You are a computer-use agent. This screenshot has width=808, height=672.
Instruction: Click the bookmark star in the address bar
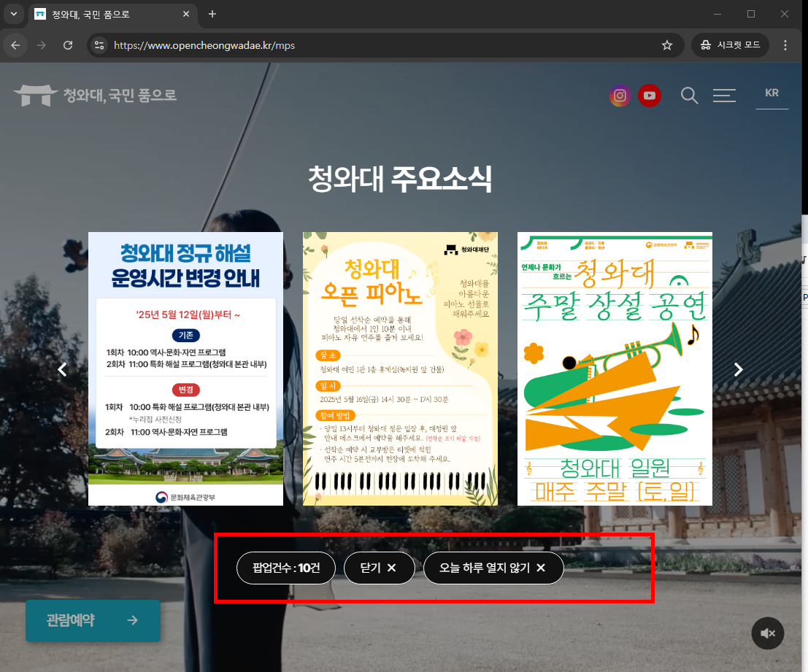tap(666, 45)
